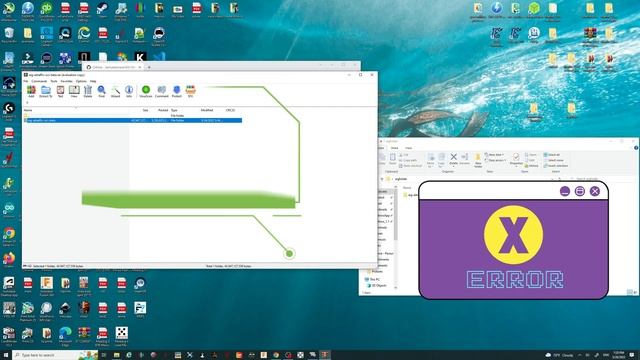Click taskbar search box
Screen dimensions: 640x360
[55, 355]
